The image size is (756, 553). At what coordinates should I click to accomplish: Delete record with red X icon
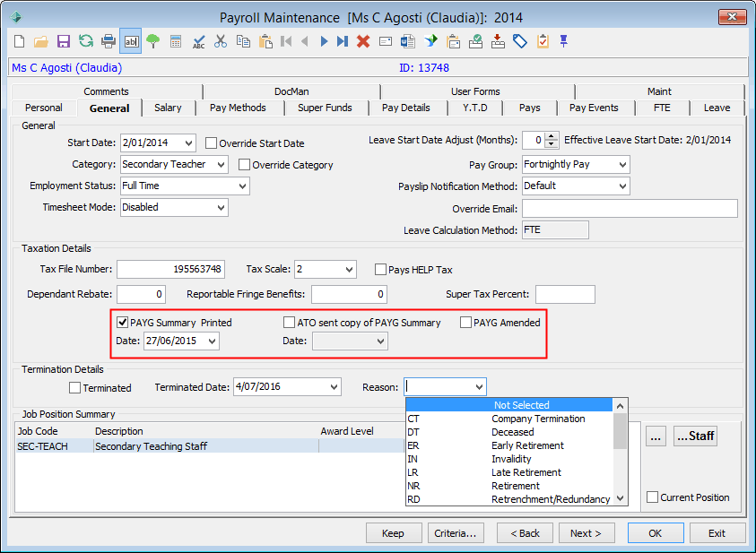tap(363, 41)
